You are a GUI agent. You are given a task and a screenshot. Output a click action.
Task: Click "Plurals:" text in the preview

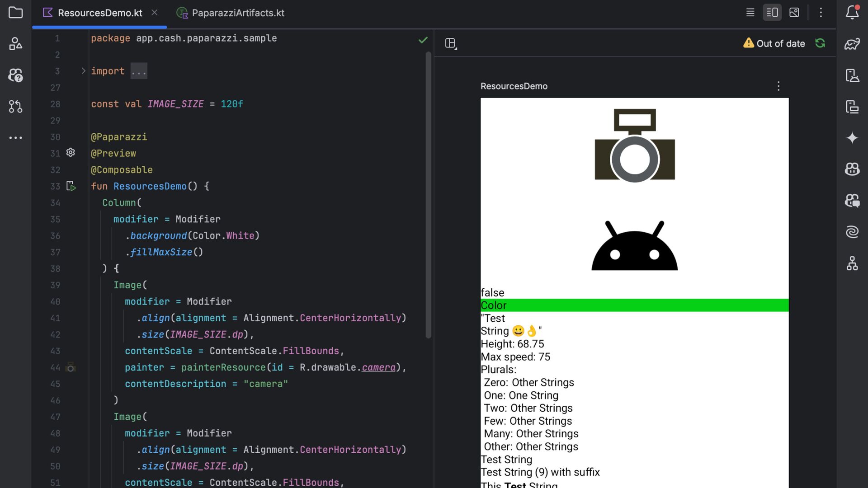click(x=498, y=370)
